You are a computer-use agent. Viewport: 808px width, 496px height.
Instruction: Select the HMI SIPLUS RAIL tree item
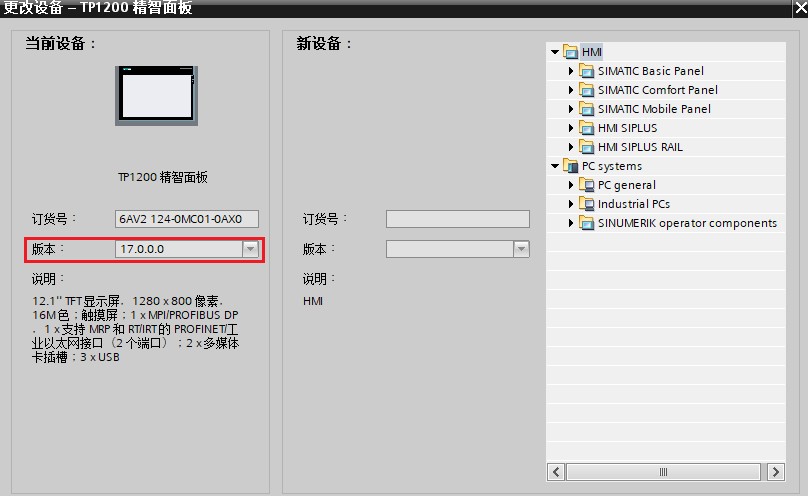(x=640, y=147)
